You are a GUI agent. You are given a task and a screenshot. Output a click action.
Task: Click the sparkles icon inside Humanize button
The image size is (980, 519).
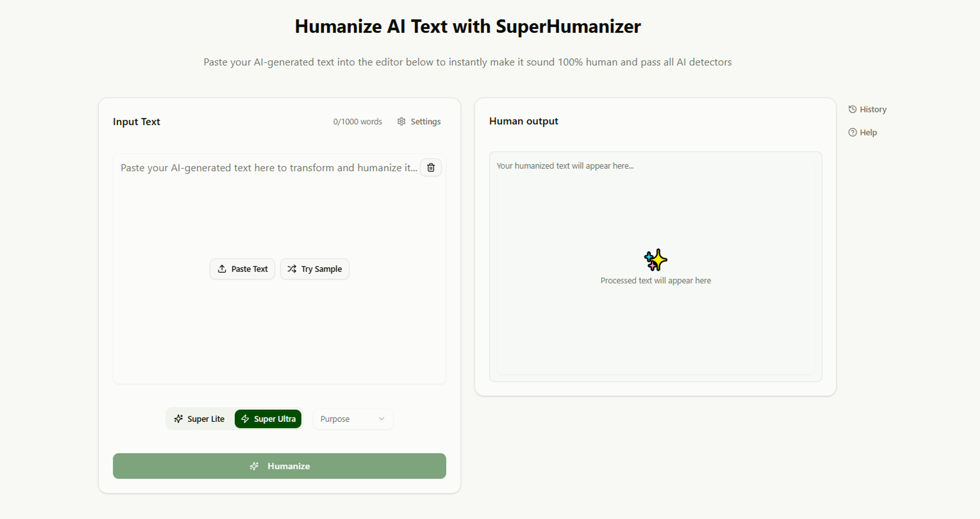tap(254, 466)
